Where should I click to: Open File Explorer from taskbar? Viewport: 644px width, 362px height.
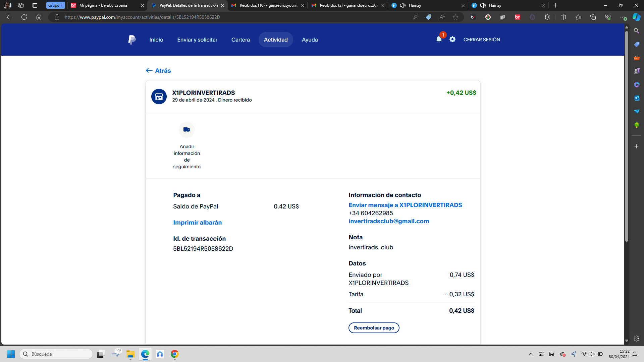(x=130, y=354)
